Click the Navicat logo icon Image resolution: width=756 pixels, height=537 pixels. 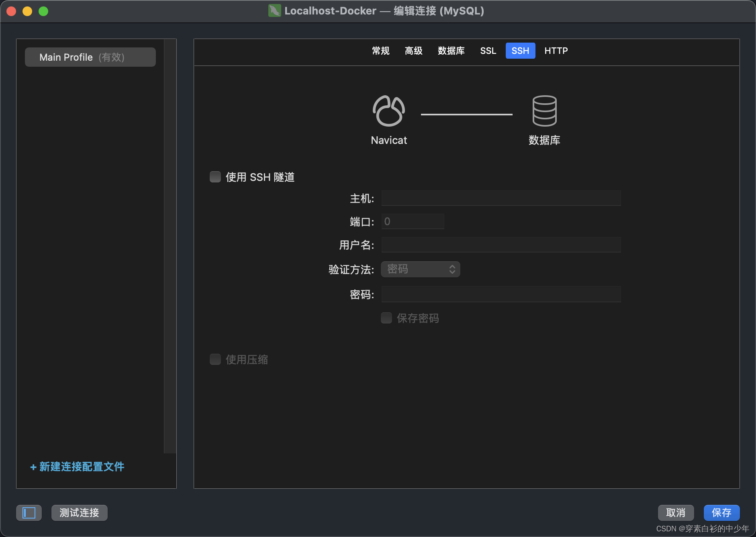click(388, 111)
